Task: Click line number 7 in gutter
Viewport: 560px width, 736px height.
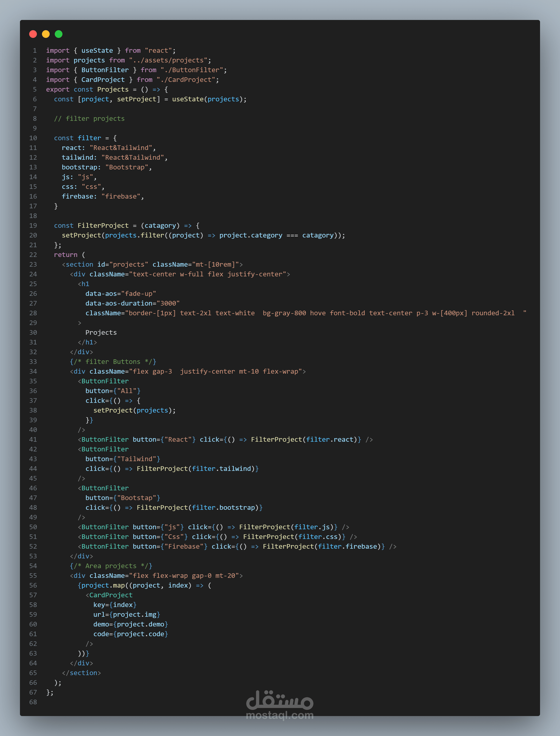Action: (x=35, y=109)
